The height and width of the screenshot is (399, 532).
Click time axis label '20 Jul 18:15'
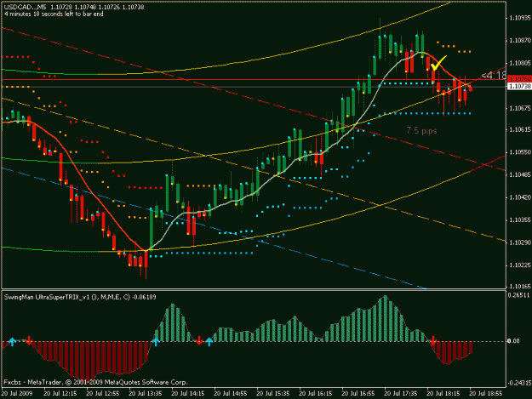(443, 394)
